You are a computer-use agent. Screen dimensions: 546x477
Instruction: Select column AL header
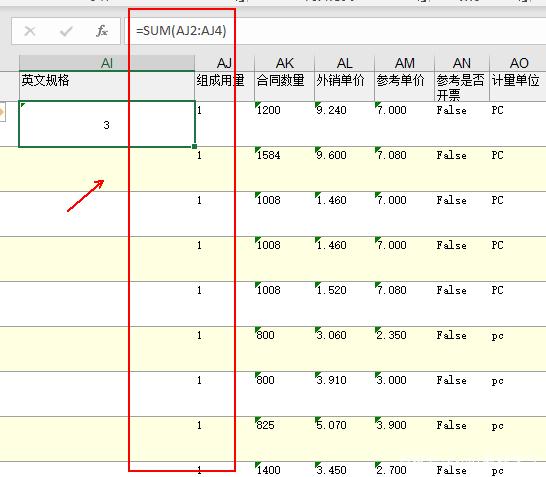pos(344,63)
